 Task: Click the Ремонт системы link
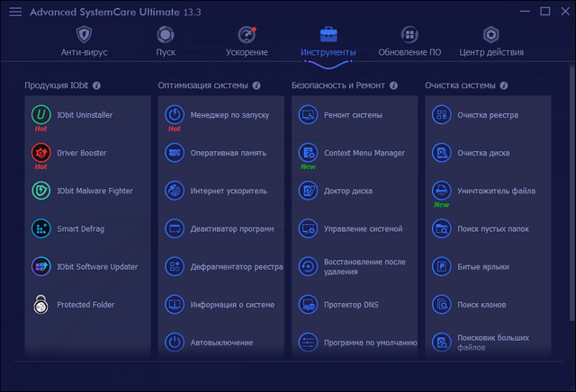click(x=353, y=115)
